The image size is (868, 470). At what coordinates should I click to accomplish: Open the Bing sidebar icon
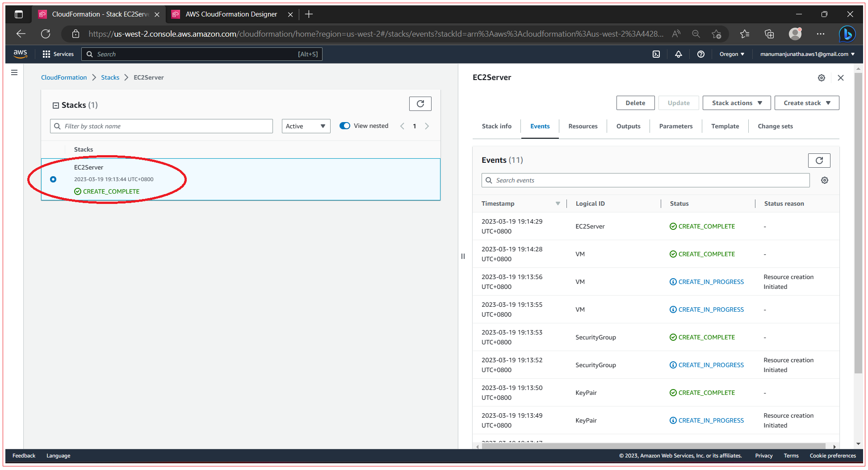click(847, 34)
